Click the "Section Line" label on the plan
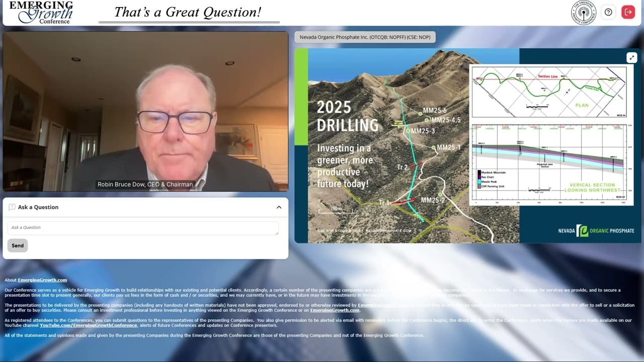Screen dimensions: 644x362 (x=548, y=76)
